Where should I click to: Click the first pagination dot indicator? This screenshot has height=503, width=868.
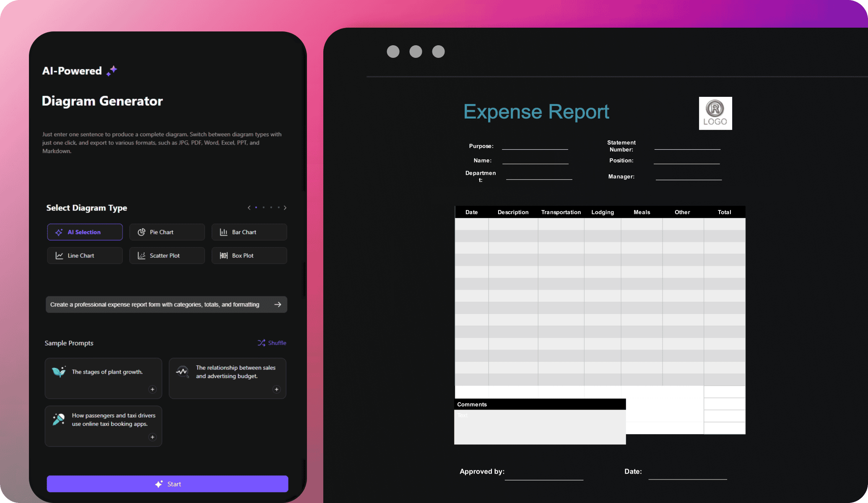click(256, 207)
